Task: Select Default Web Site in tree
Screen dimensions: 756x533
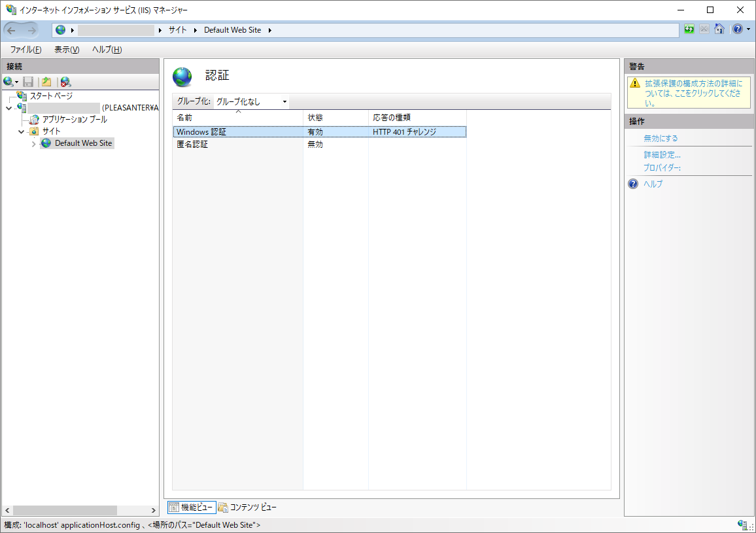Action: 84,143
